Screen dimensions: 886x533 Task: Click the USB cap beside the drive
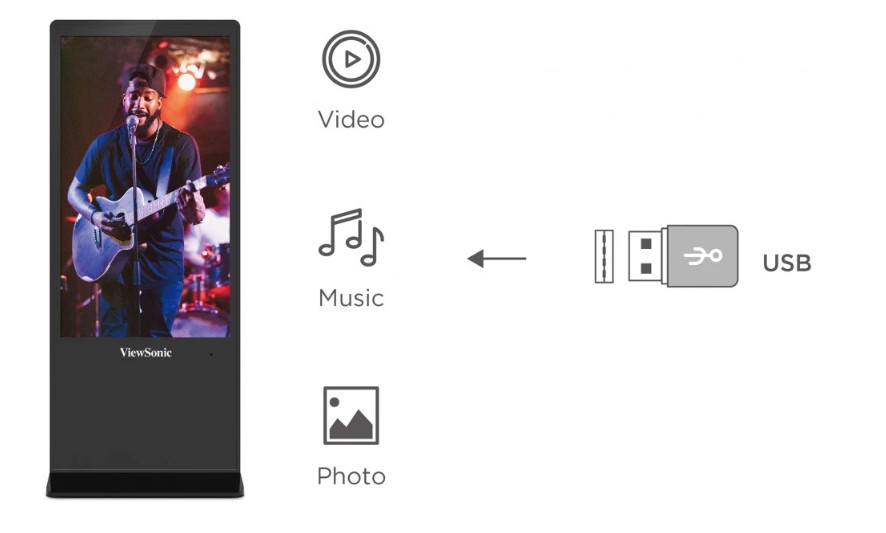604,256
